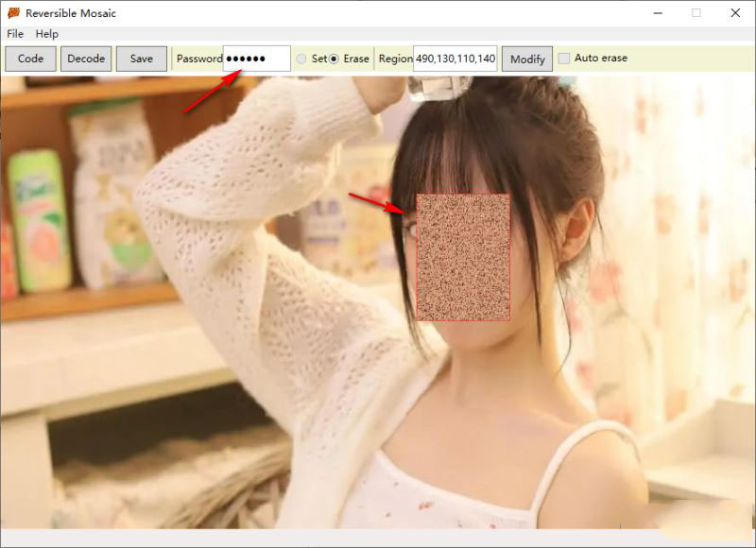Open the Help menu
Image resolution: width=756 pixels, height=548 pixels.
point(46,34)
